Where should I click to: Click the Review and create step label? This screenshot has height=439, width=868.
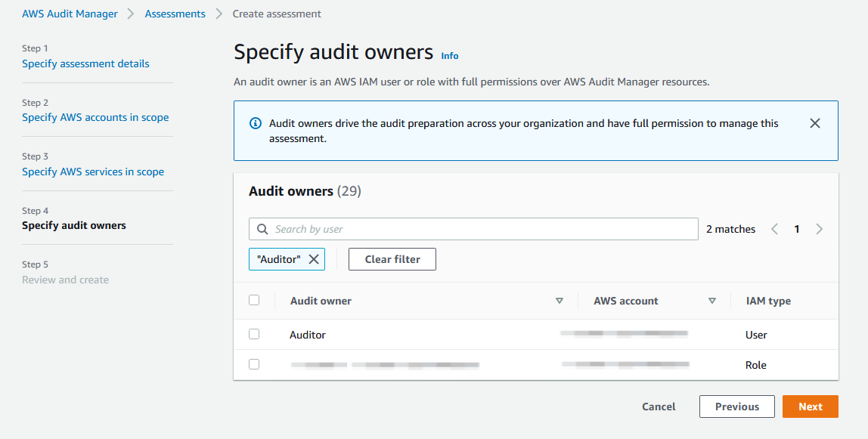click(65, 280)
